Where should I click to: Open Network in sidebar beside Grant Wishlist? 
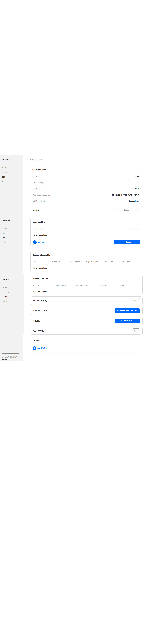5,233
